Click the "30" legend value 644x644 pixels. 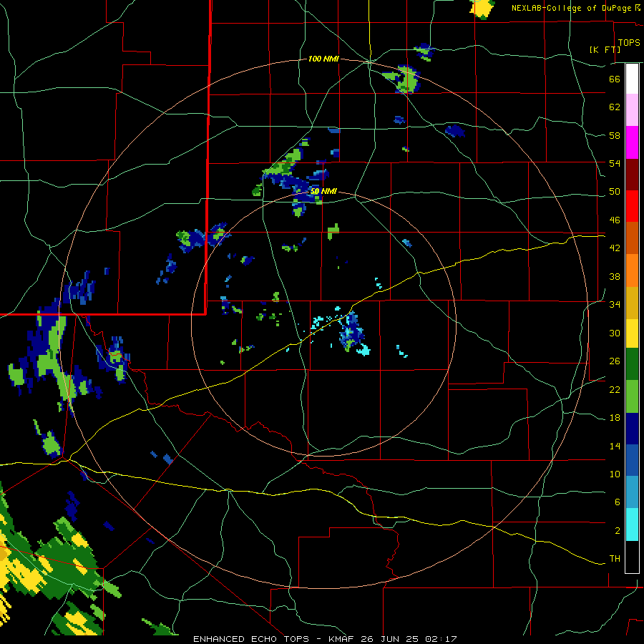[x=615, y=333]
